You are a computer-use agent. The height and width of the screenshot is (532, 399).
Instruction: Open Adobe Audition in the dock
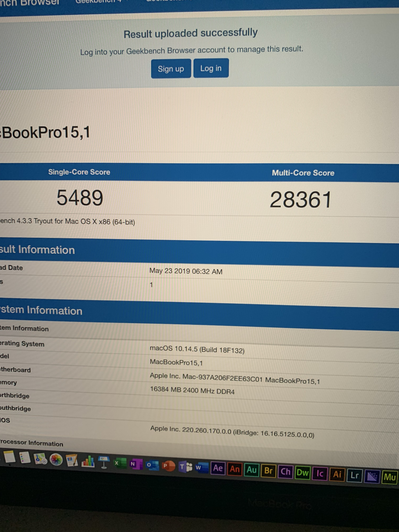pyautogui.click(x=252, y=470)
